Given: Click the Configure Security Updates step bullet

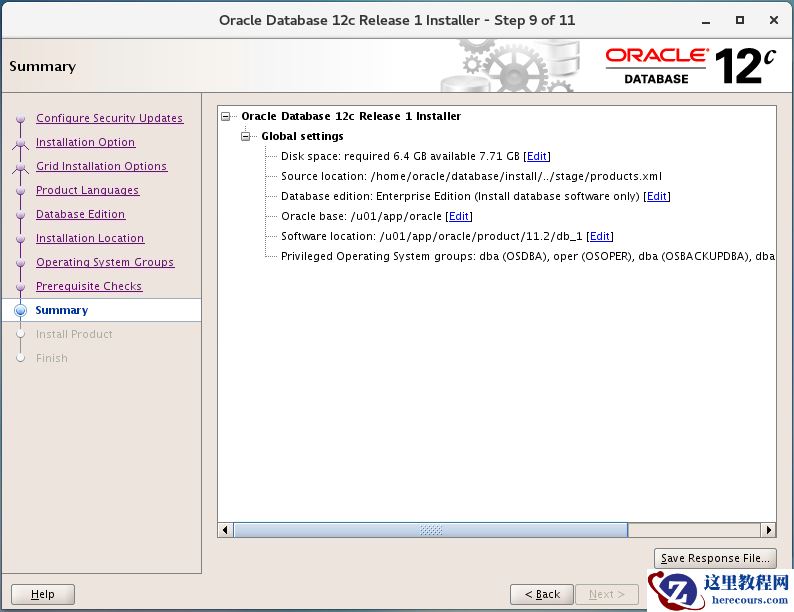Looking at the screenshot, I should click(20, 118).
